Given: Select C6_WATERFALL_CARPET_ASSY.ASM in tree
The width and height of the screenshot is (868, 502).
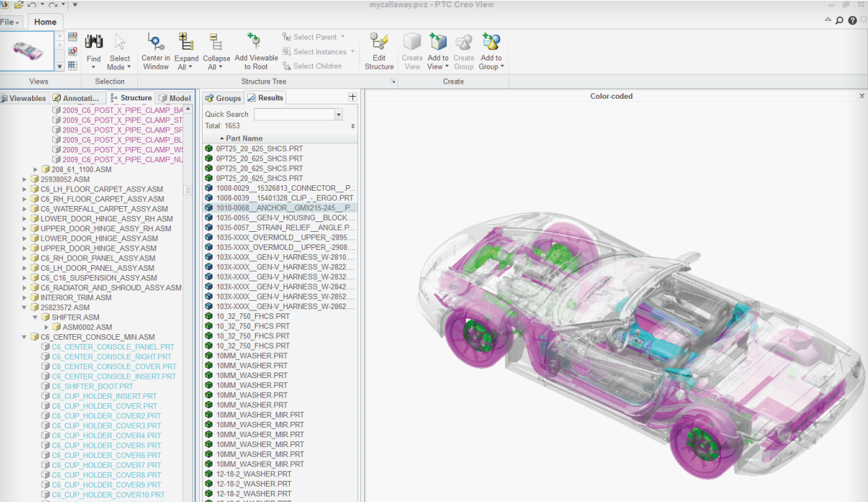Looking at the screenshot, I should [104, 209].
